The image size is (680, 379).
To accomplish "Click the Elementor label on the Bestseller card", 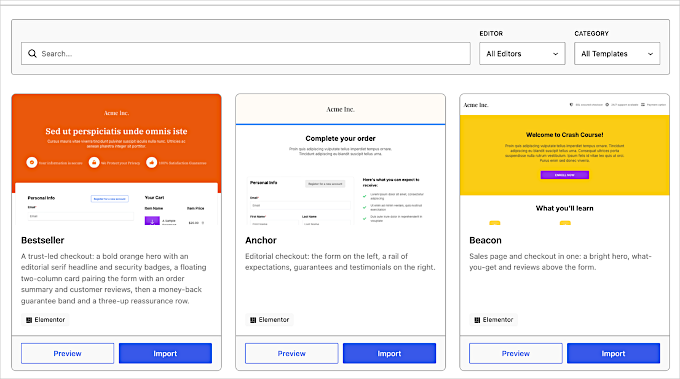I will pyautogui.click(x=49, y=320).
